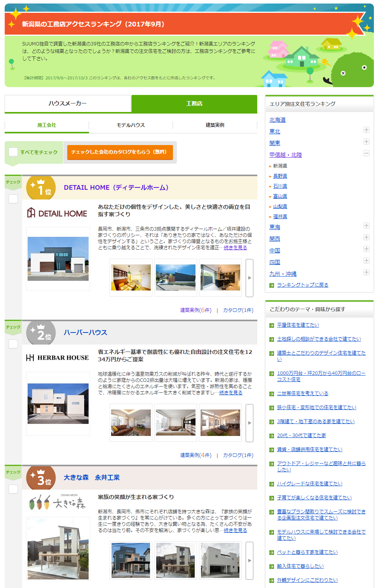Viewport: 377px width, 588px height.
Task: Click the DETAIL HOME company logo
Action: (x=57, y=213)
